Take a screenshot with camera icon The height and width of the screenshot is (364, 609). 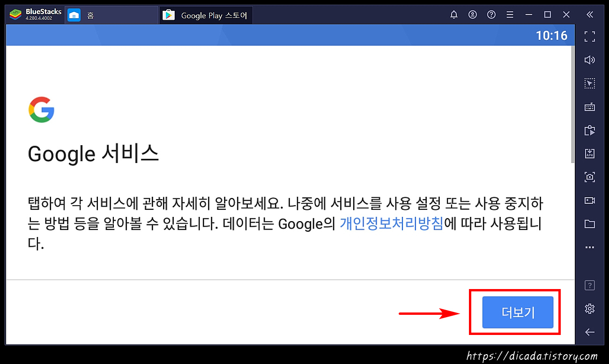pyautogui.click(x=590, y=177)
